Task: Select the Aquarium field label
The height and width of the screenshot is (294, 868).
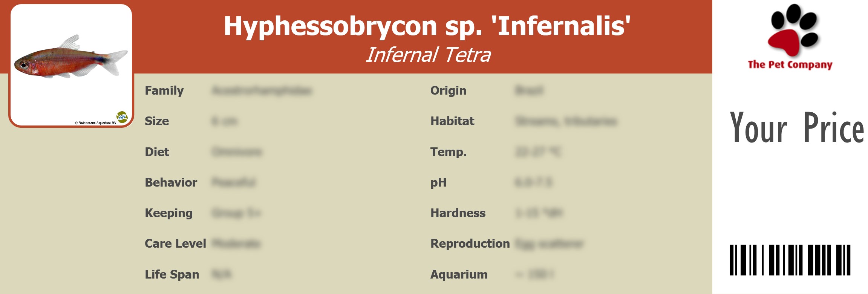Action: click(459, 274)
